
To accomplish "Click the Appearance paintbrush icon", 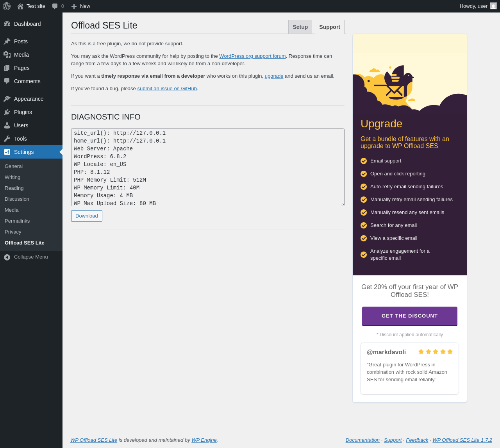I will 7,99.
